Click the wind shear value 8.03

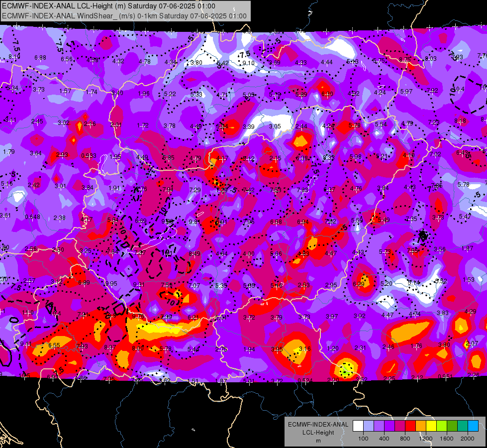(431, 58)
